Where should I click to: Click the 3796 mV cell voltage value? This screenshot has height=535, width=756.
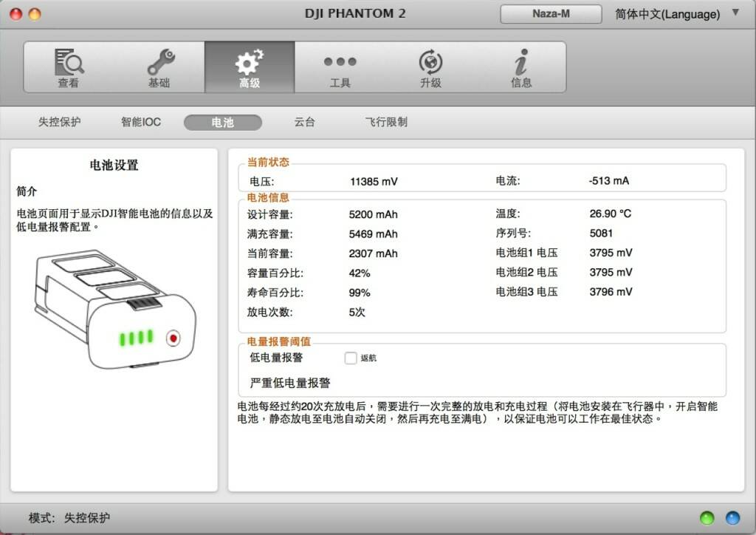pyautogui.click(x=611, y=292)
